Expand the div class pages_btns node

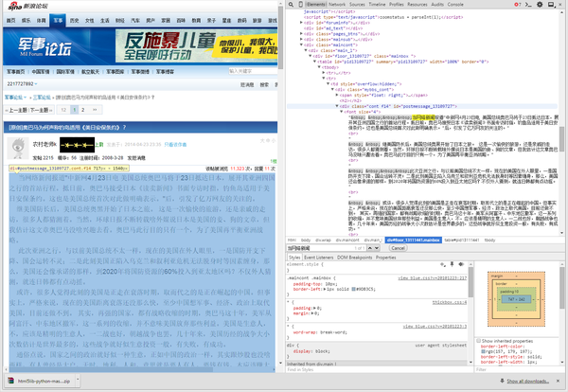(x=301, y=34)
